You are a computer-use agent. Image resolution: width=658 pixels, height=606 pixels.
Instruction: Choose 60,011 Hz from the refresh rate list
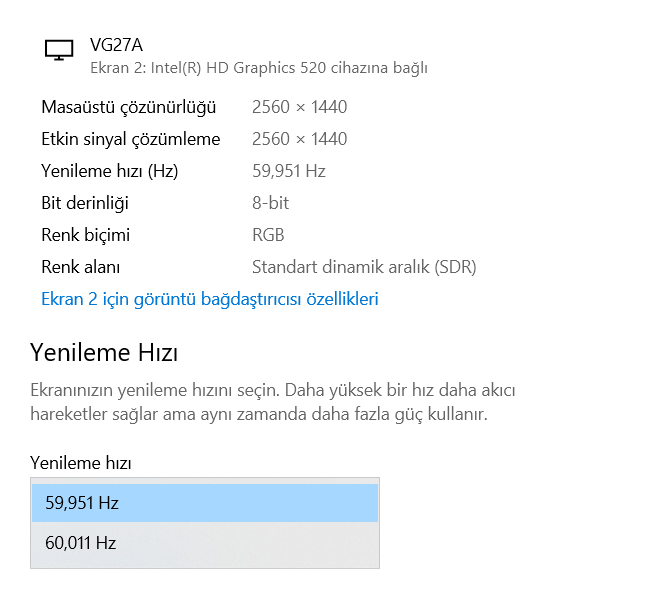coord(205,543)
